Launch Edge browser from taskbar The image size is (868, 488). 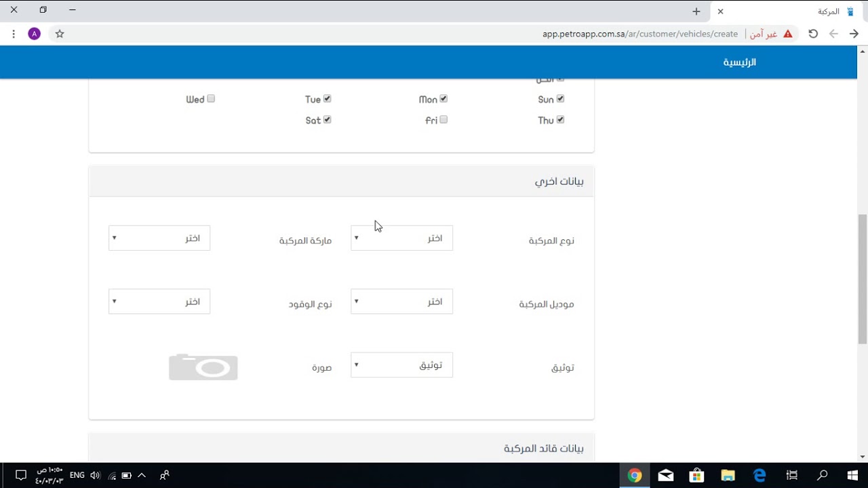759,475
